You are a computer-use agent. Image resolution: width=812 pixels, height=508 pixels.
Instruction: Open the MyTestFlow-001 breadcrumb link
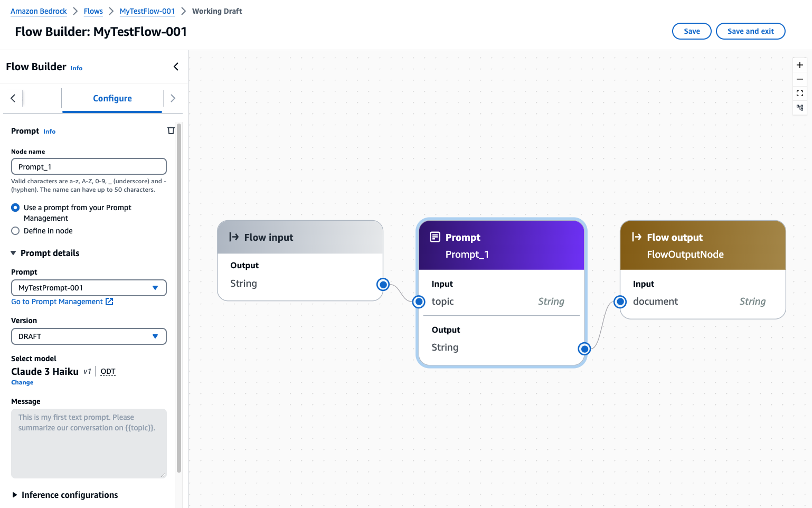(x=147, y=11)
